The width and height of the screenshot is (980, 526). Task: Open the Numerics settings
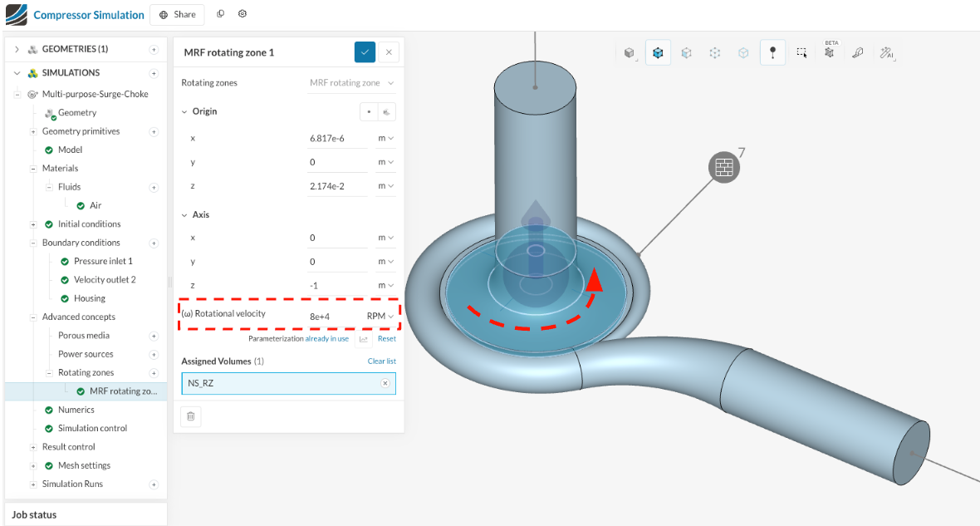point(76,410)
